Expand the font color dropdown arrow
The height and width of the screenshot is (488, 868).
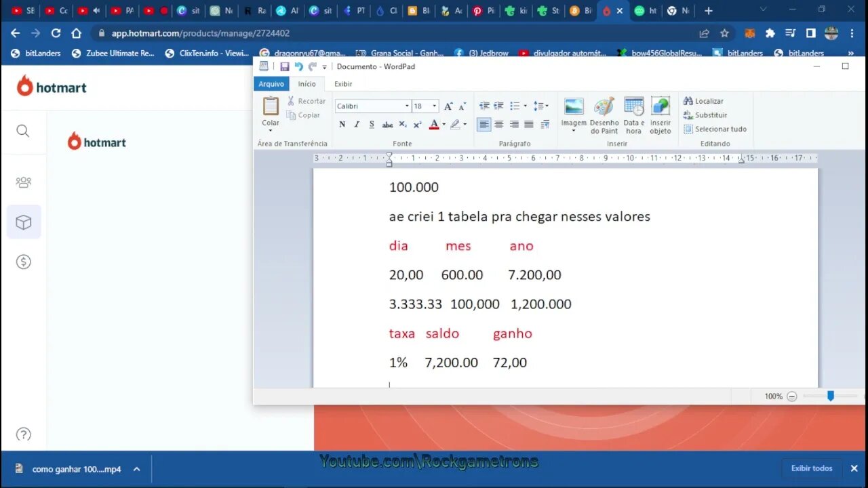[443, 125]
